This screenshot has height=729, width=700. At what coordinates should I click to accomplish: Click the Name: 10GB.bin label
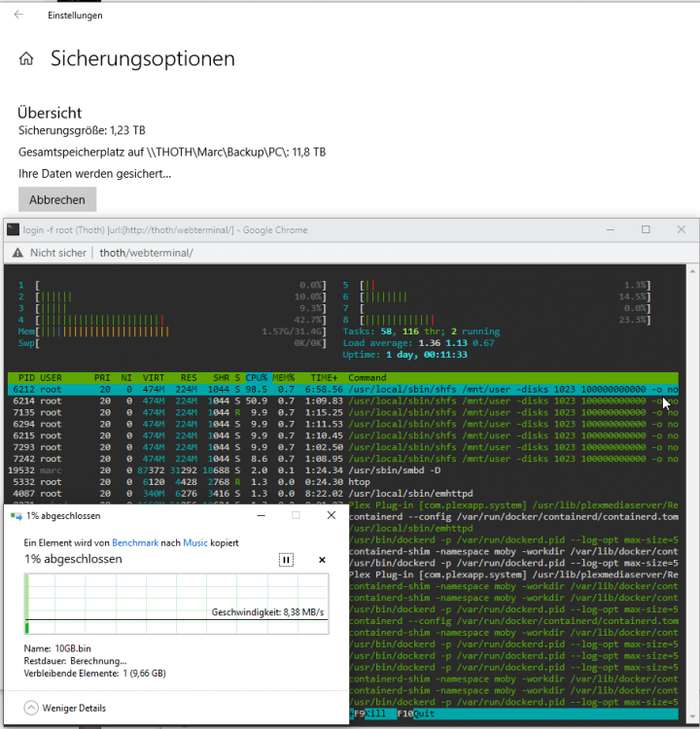point(57,648)
